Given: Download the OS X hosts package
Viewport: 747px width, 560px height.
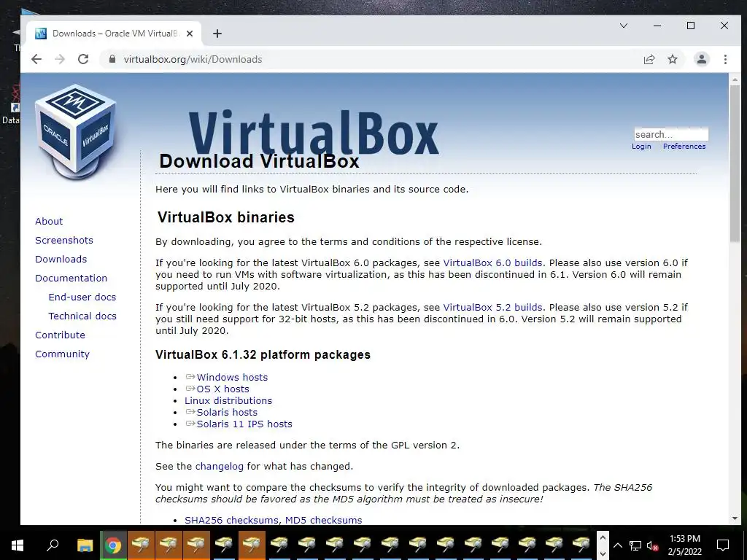Looking at the screenshot, I should 222,389.
